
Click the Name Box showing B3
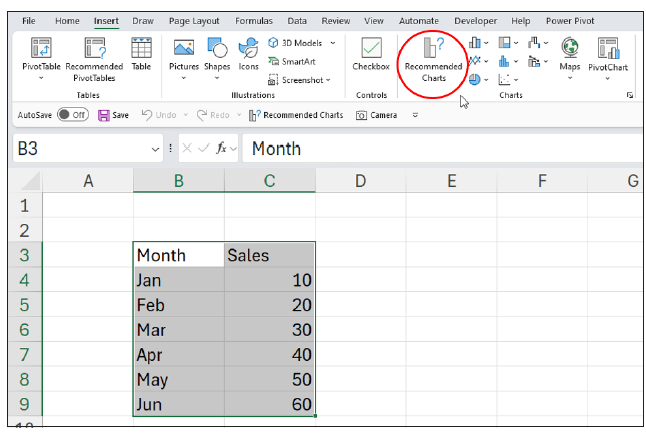coord(82,148)
